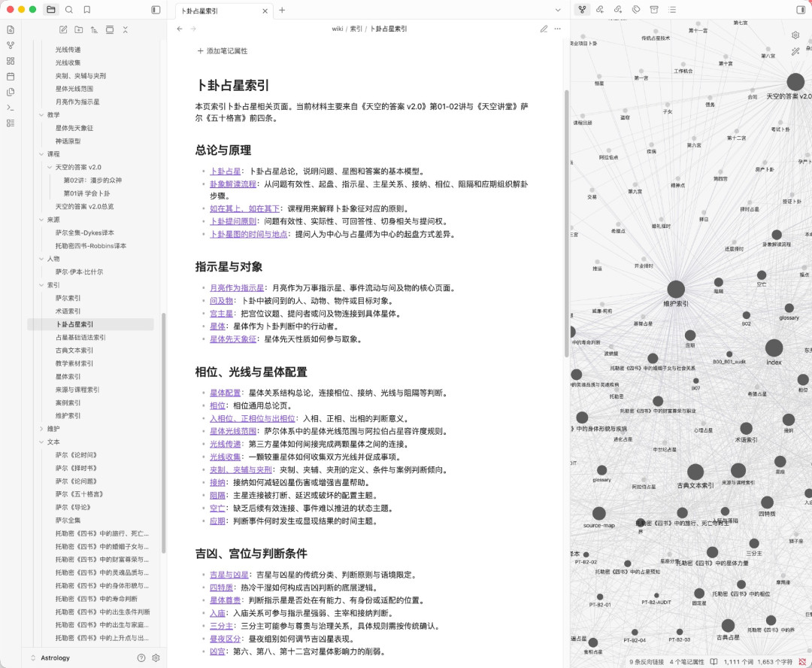Collapse 天空的答案 v2.0 folder
Image resolution: width=812 pixels, height=668 pixels.
pyautogui.click(x=50, y=167)
